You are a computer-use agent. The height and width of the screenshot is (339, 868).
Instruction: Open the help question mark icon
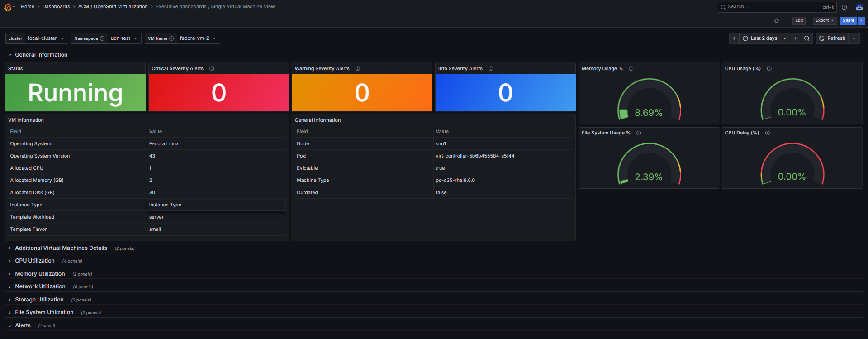pos(844,7)
